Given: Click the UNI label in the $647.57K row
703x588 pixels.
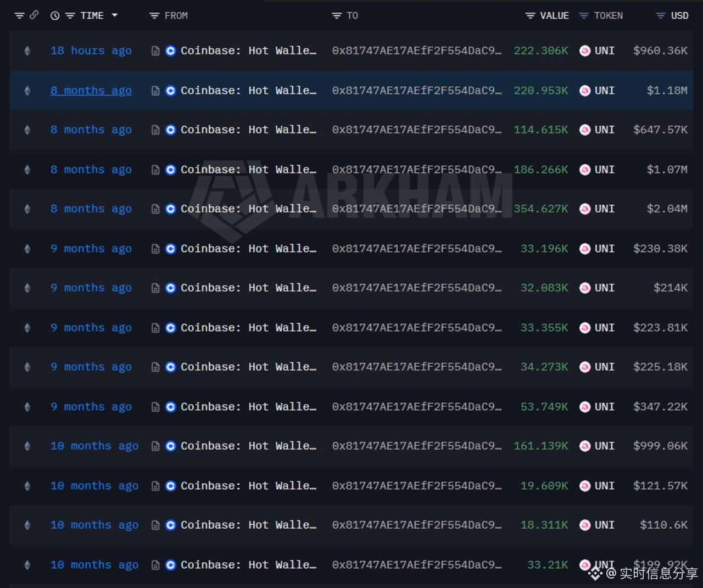Looking at the screenshot, I should click(x=605, y=130).
